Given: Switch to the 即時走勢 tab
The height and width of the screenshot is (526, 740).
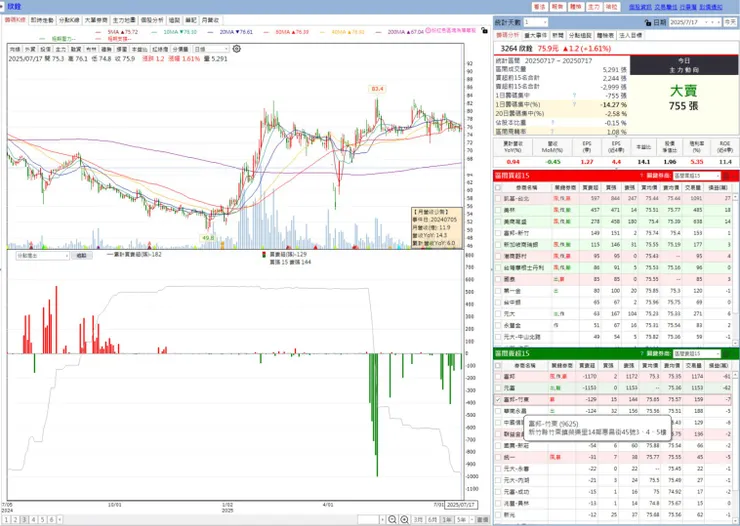Looking at the screenshot, I should tap(42, 20).
